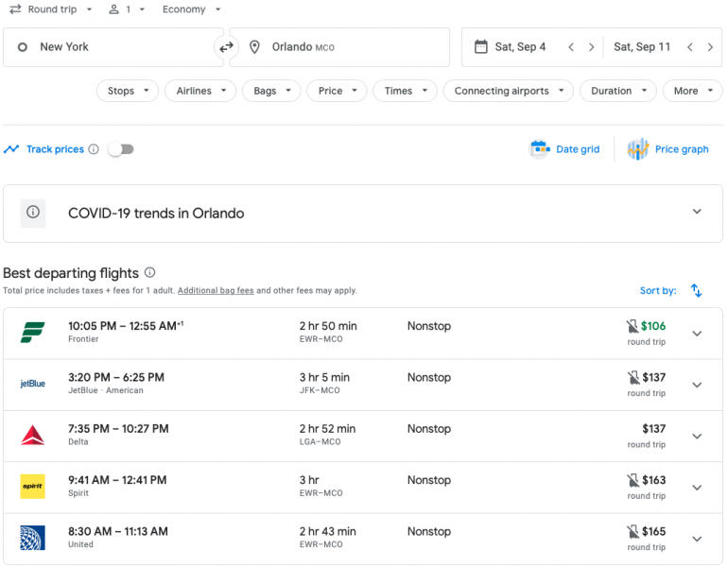Enable the Track prices toggle

tap(120, 149)
